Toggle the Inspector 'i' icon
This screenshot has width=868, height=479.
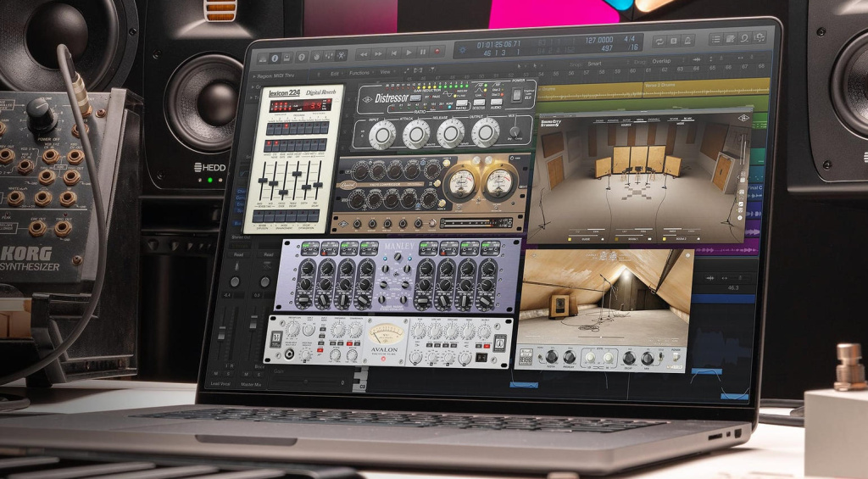(275, 58)
